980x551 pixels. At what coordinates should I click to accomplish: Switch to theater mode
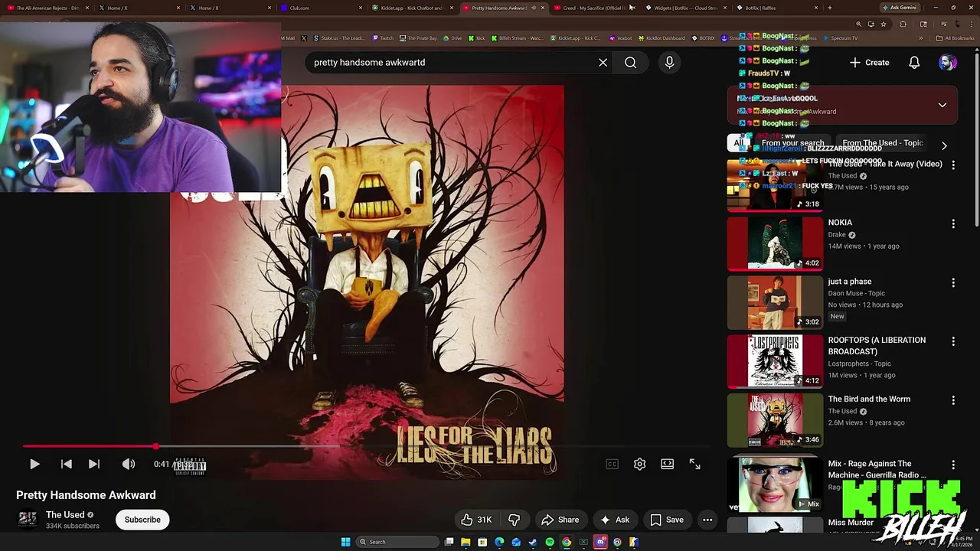(x=668, y=464)
